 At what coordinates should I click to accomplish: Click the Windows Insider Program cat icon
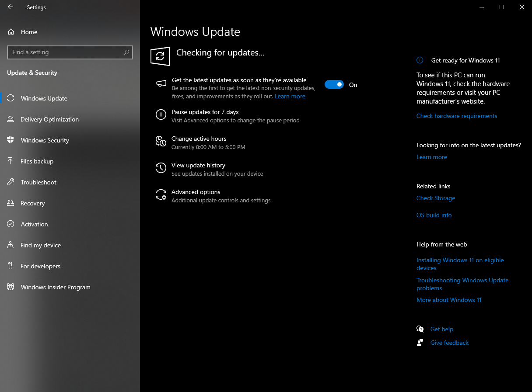click(x=11, y=287)
